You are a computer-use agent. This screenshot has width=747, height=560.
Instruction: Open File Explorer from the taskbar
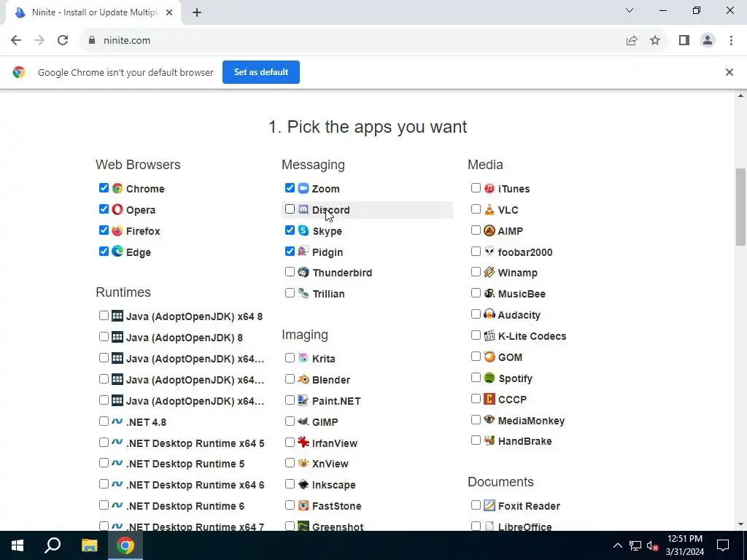89,545
